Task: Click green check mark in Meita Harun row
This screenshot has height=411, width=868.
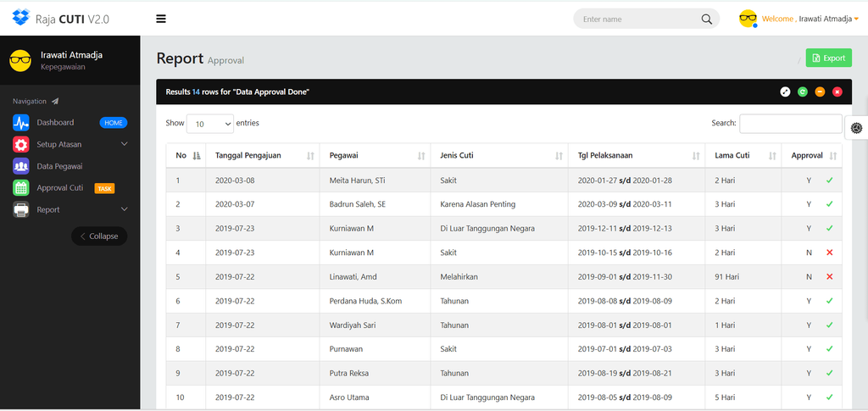Action: 829,181
